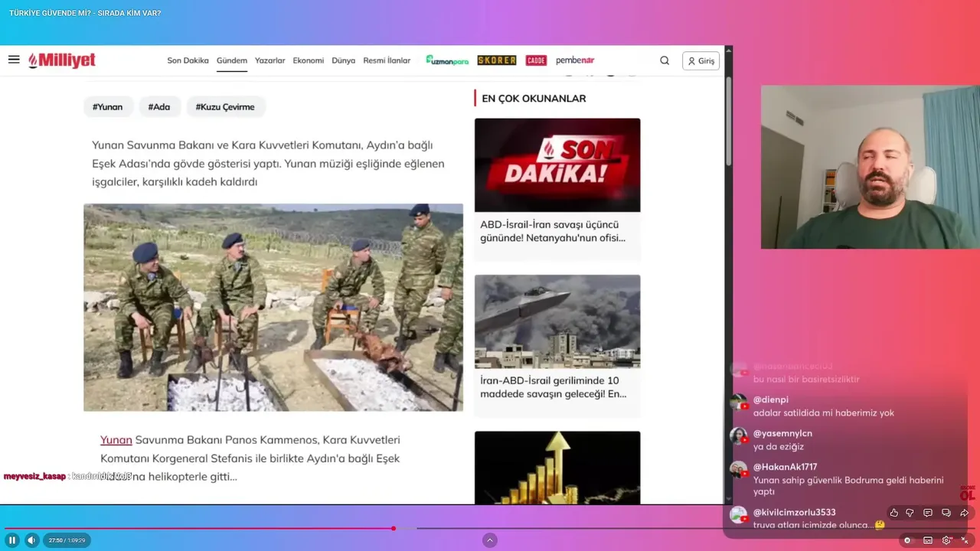Open the player settings gear

click(947, 540)
